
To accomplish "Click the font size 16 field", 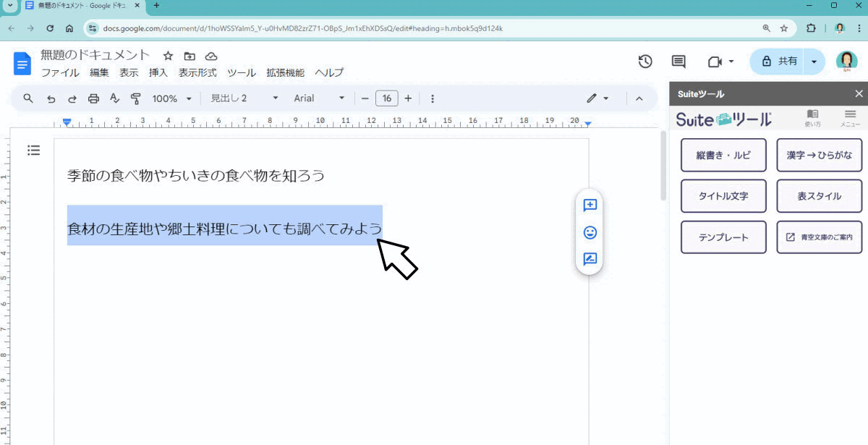I will pos(387,98).
